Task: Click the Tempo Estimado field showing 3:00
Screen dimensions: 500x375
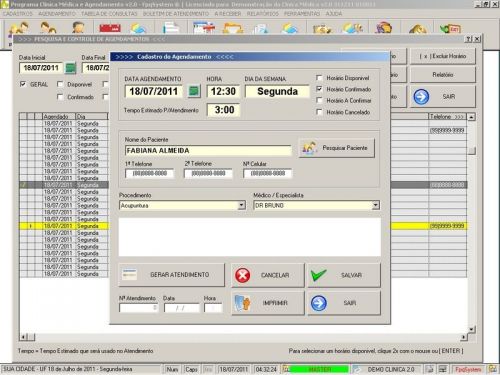Action: pyautogui.click(x=224, y=110)
